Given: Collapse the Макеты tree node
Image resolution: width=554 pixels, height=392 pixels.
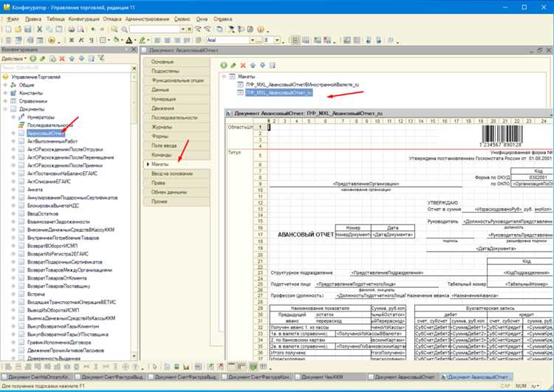Looking at the screenshot, I should (224, 76).
